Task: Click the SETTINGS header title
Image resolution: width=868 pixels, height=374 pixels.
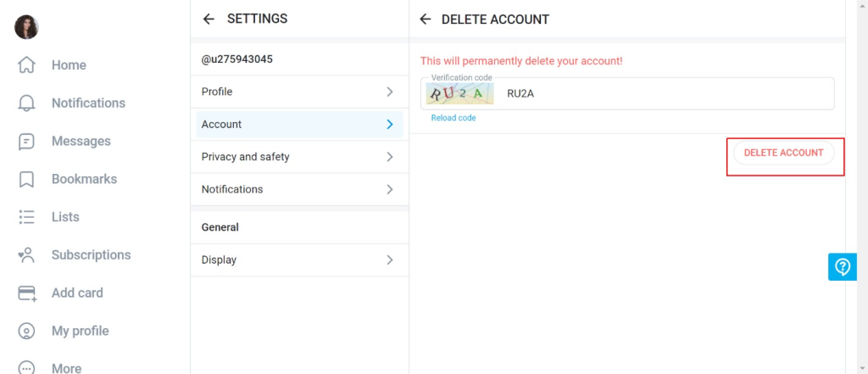Action: [258, 19]
